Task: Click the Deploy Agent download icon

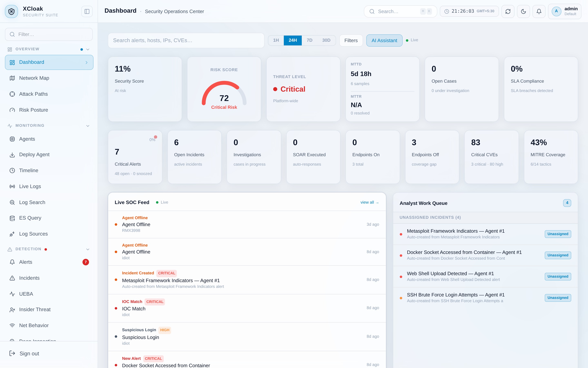Action: [x=12, y=155]
